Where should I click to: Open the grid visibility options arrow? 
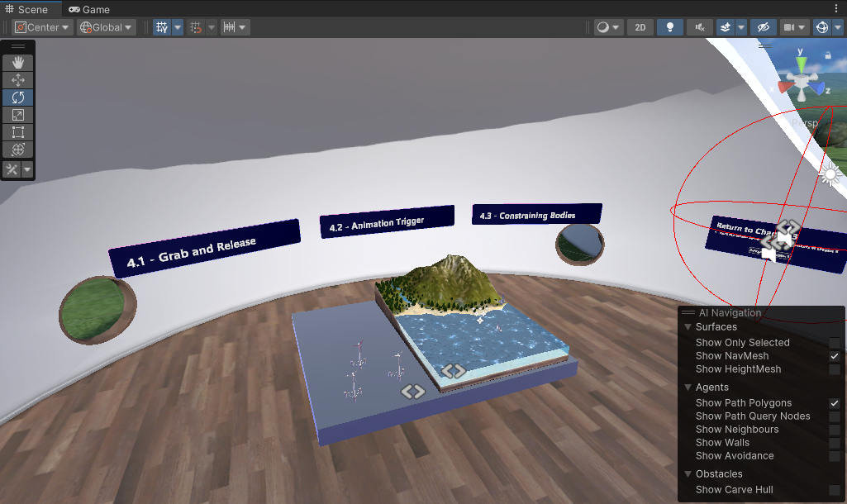pos(178,27)
